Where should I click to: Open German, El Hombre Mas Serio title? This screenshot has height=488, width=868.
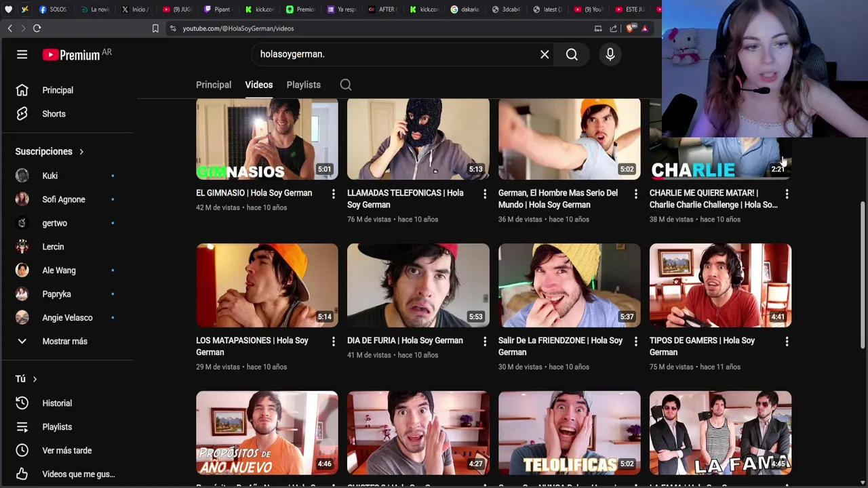[558, 199]
